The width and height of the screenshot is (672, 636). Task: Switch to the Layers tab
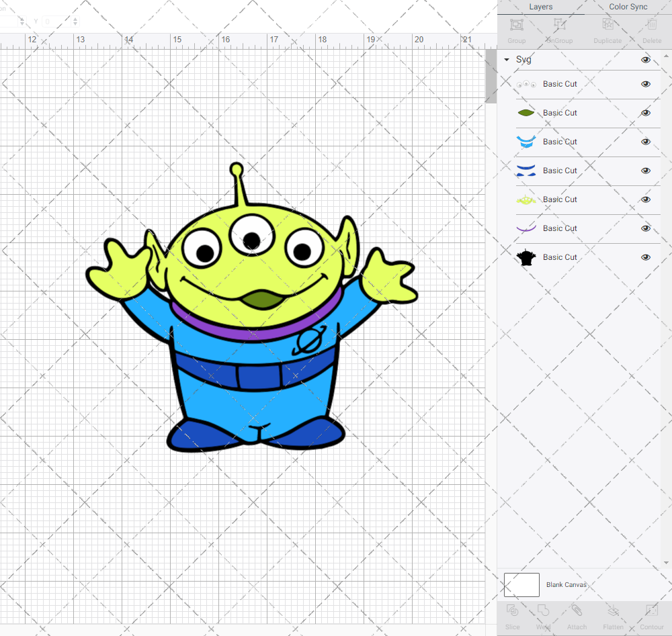coord(540,7)
